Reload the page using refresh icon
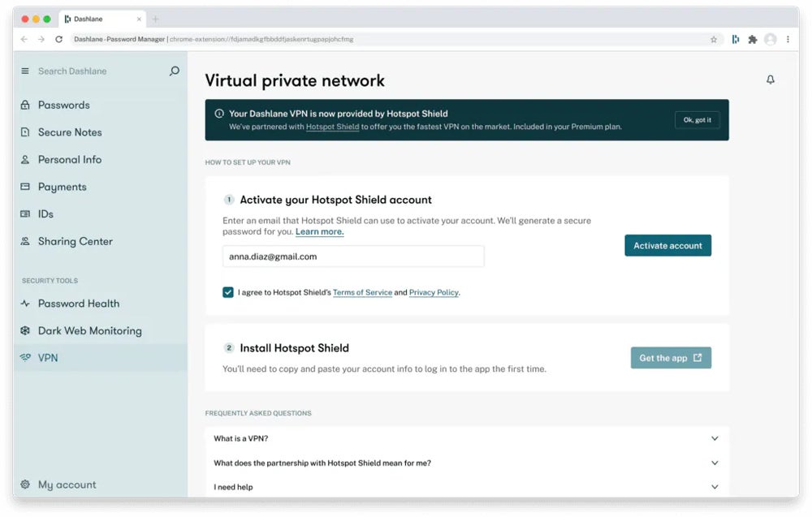 coord(58,39)
